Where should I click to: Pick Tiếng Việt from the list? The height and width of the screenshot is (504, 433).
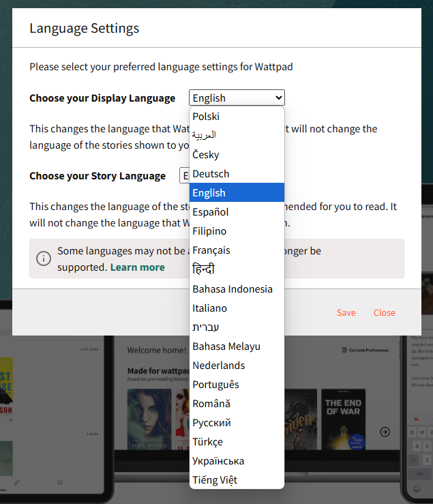click(x=237, y=480)
